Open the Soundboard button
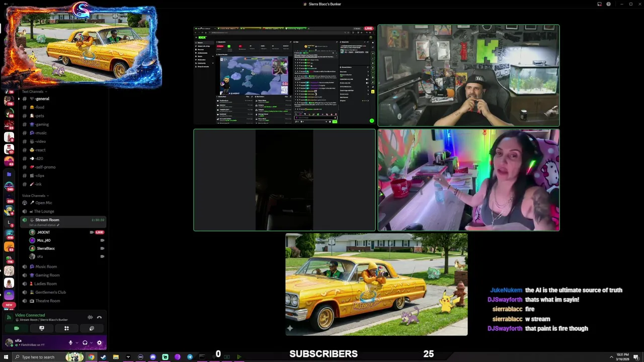The height and width of the screenshot is (362, 644). click(x=92, y=328)
